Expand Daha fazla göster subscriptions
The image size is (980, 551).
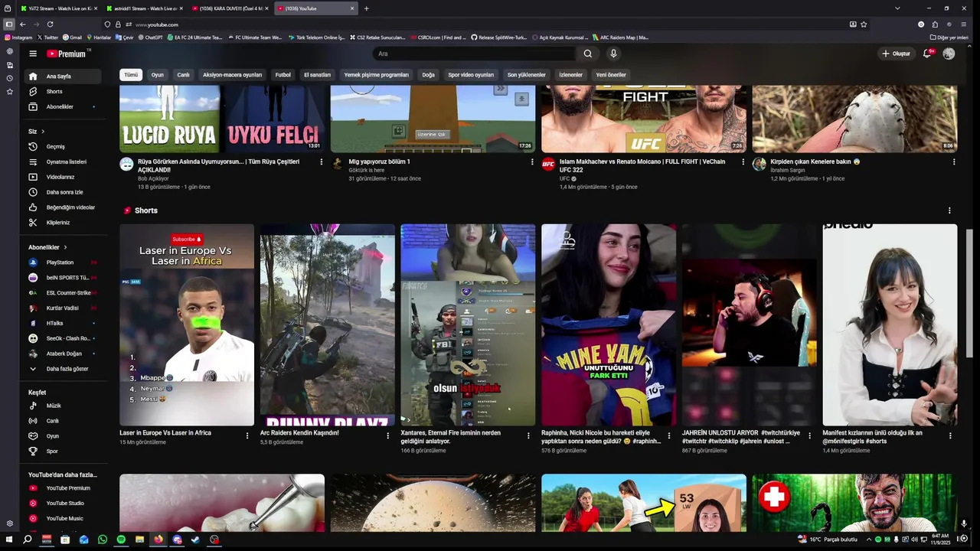pyautogui.click(x=64, y=369)
